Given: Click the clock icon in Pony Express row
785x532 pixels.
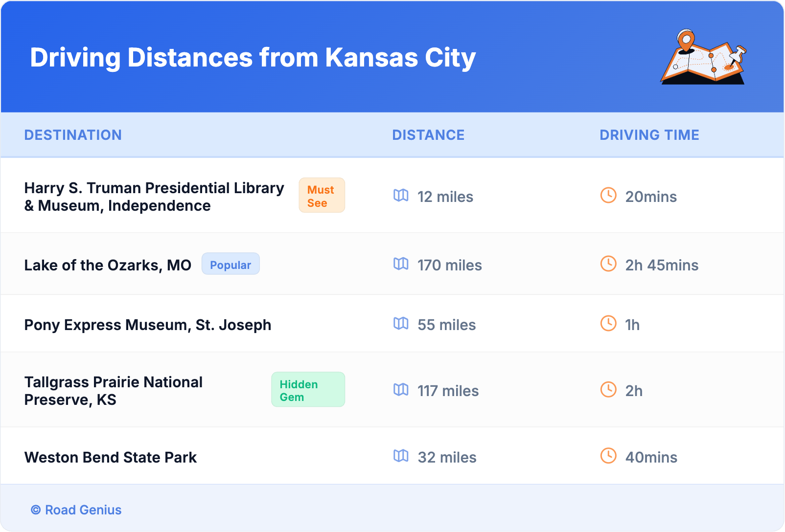Looking at the screenshot, I should coord(608,324).
